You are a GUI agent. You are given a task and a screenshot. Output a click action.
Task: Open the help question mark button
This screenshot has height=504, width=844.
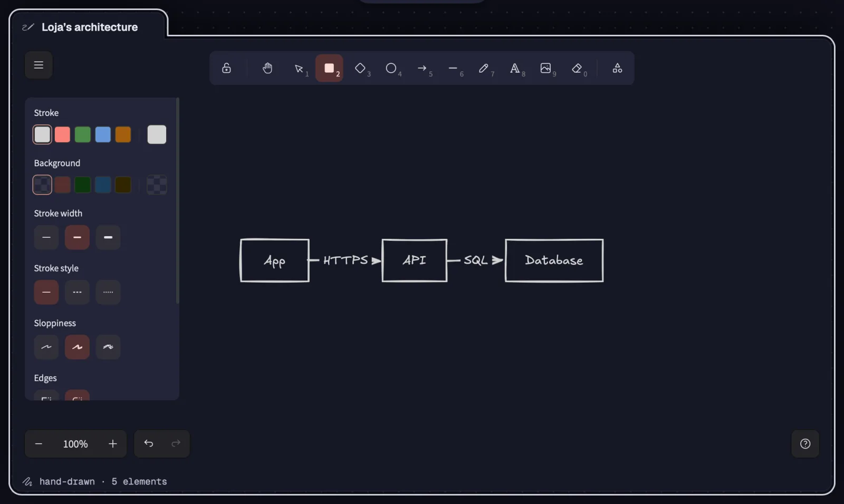coord(805,444)
